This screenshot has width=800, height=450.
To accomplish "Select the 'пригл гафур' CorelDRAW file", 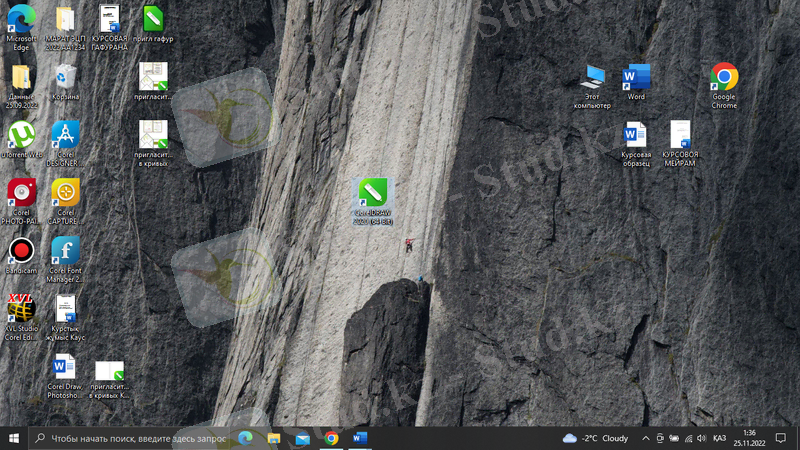I will 153,19.
